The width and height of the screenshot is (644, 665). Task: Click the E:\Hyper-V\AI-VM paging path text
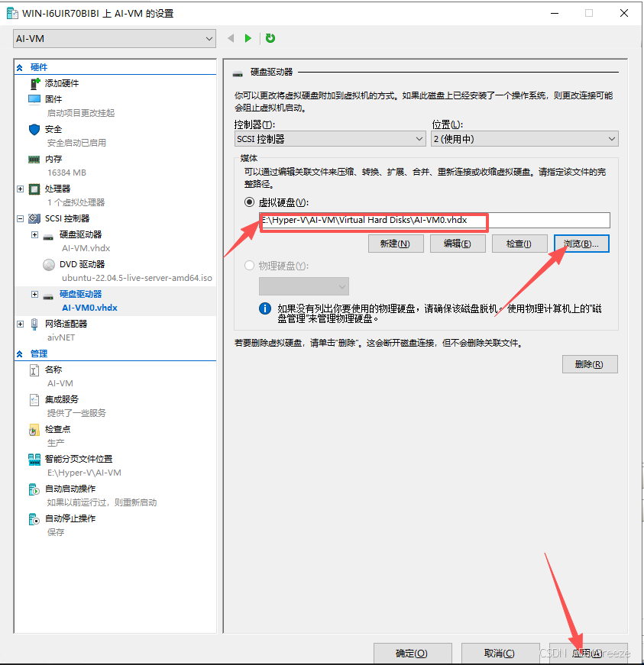coord(84,473)
